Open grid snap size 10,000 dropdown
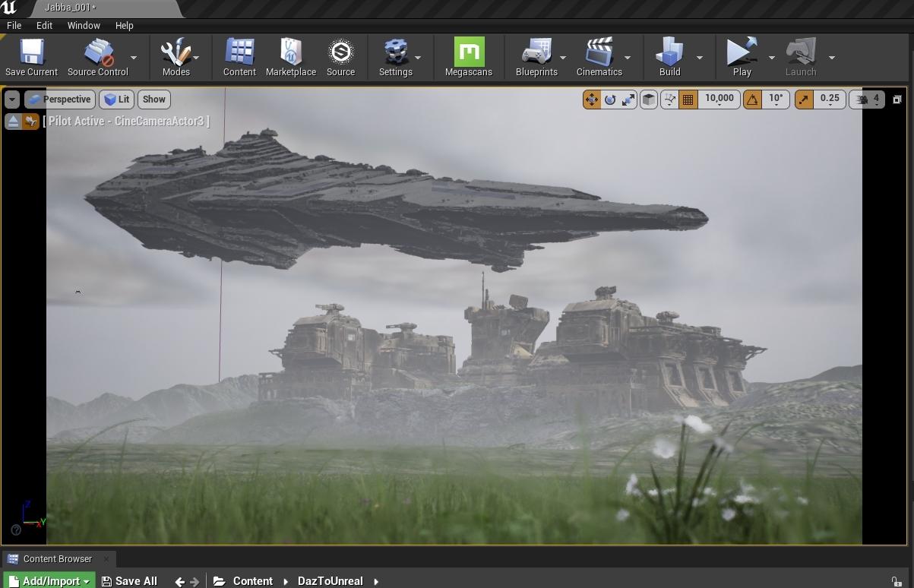914x588 pixels. coord(719,100)
